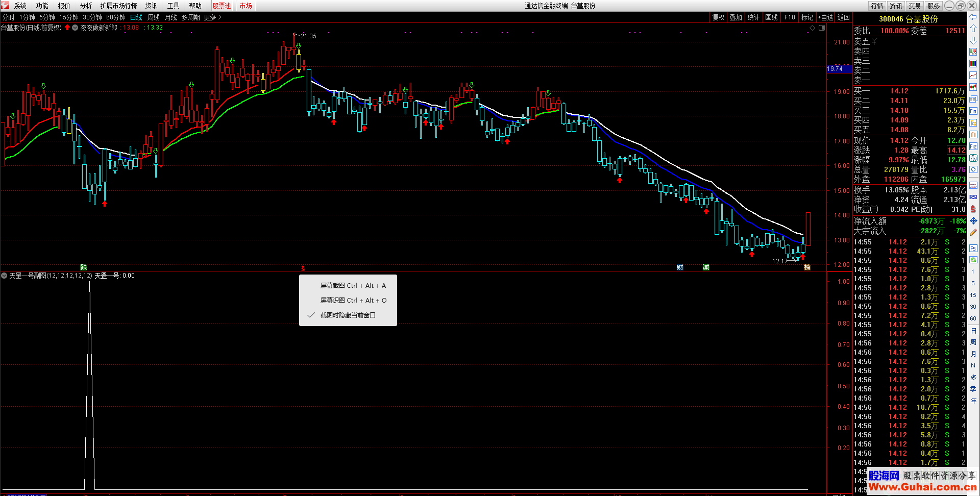Open the 画线 drawing tools option
980x496 pixels.
771,17
